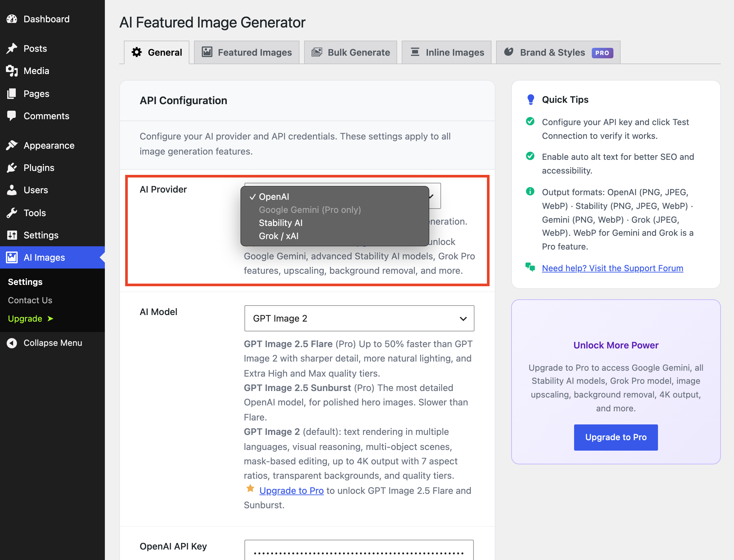Click the Appearance paintbrush icon
Screen dimensions: 734x560
pos(12,145)
